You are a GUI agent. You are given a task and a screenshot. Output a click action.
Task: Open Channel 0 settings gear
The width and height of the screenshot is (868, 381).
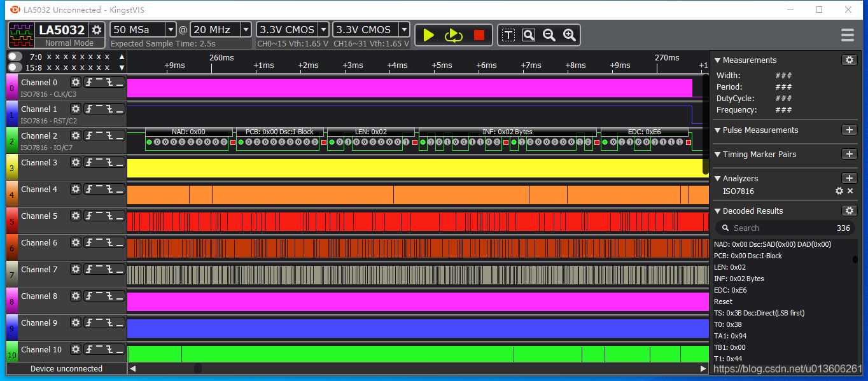[x=76, y=82]
